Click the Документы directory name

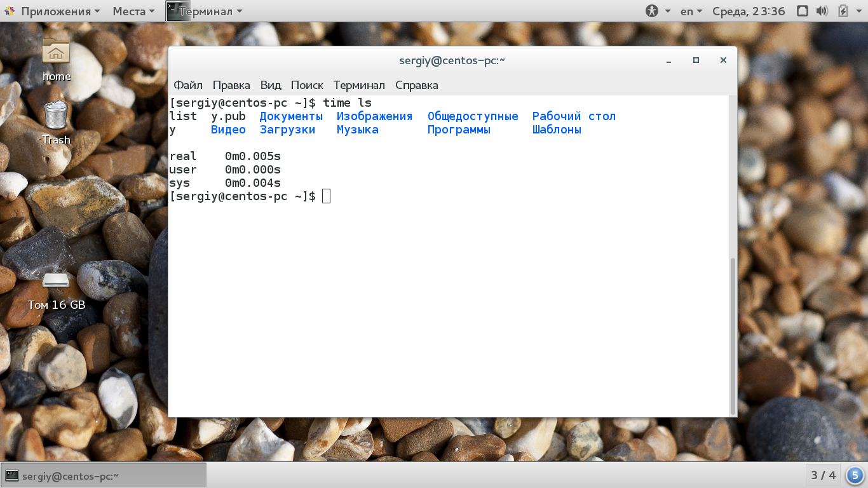291,116
